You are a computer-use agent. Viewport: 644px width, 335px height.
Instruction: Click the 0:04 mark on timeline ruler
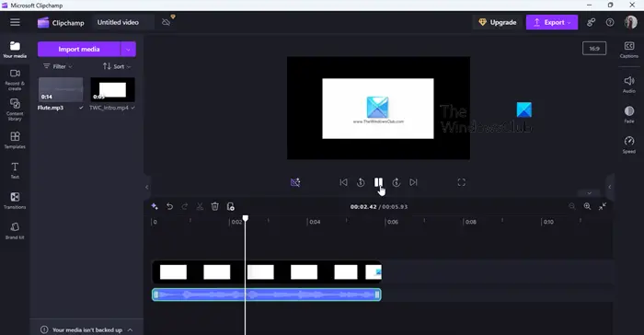tap(315, 222)
